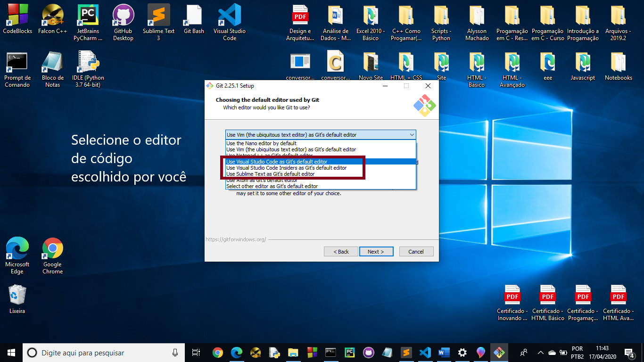Open the default editor combo box arrow
This screenshot has height=362, width=644.
tap(412, 135)
